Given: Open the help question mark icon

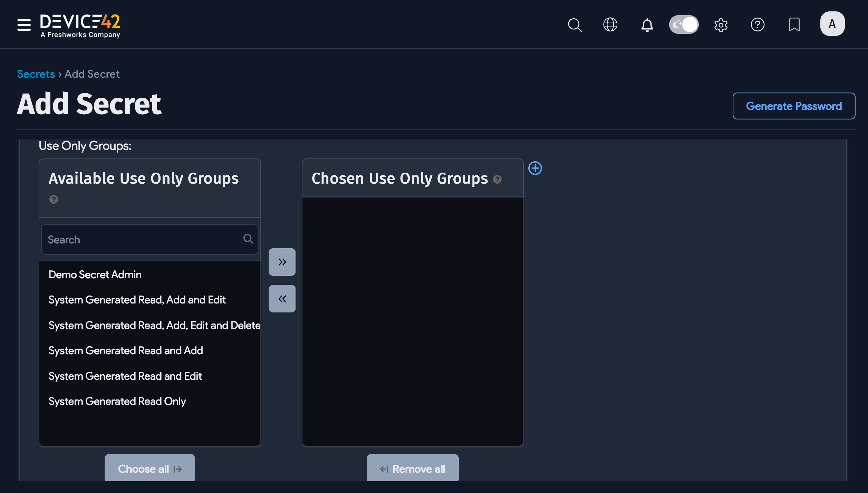Looking at the screenshot, I should coord(758,25).
